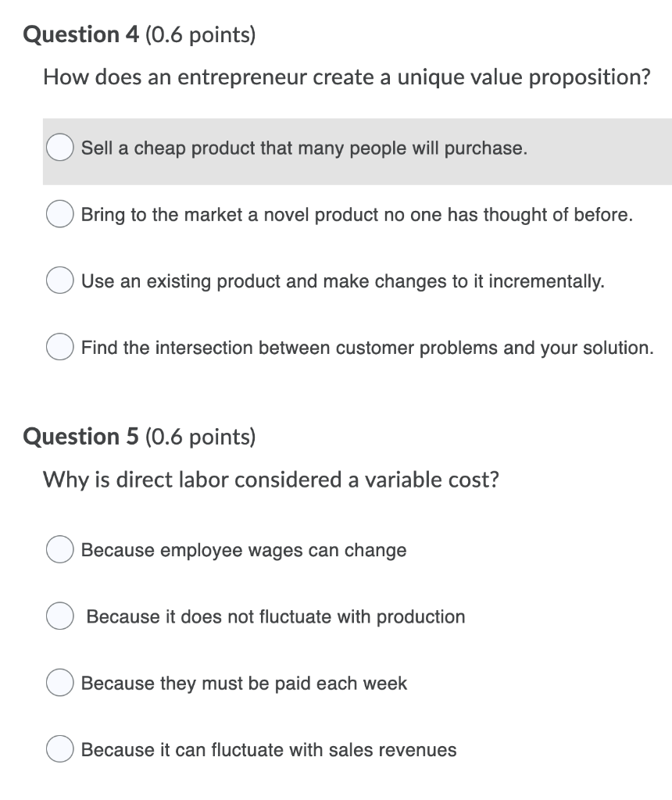Select 'Sell a cheap product that many people will purchase'

(x=59, y=147)
